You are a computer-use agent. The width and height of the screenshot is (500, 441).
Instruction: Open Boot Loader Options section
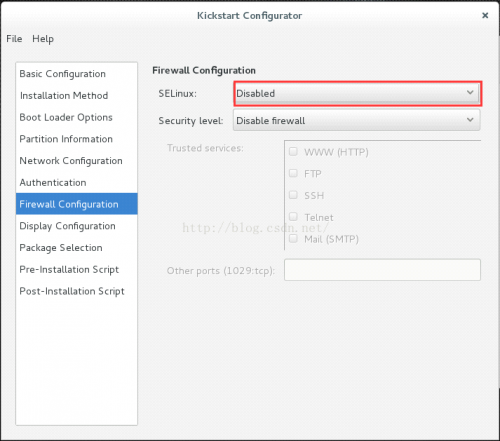76,117
